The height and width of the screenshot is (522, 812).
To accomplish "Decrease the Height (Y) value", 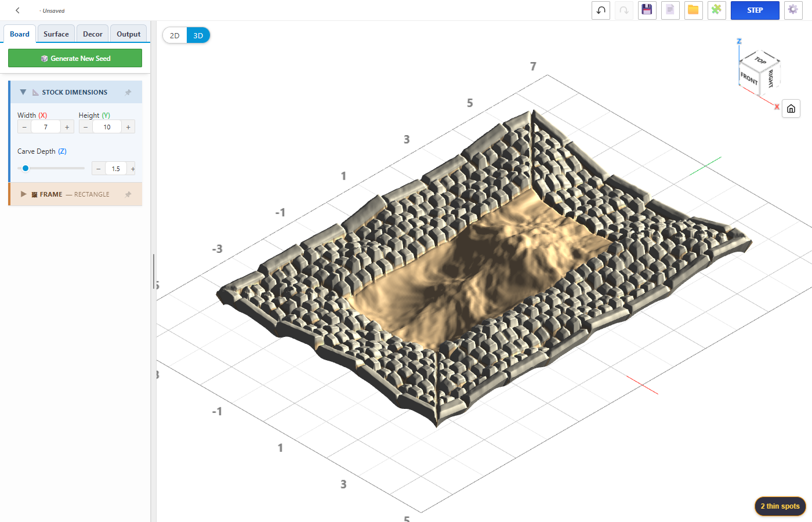I will click(86, 127).
